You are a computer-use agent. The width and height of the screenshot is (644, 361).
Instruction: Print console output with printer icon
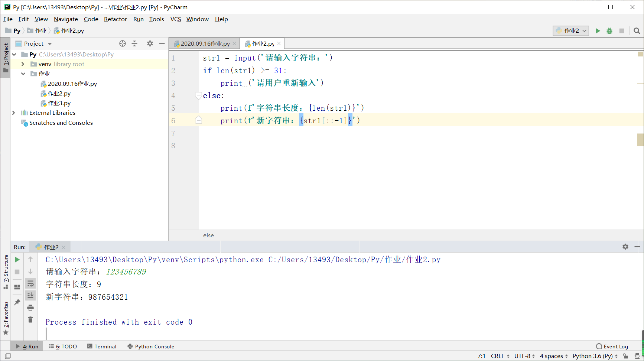coord(30,308)
